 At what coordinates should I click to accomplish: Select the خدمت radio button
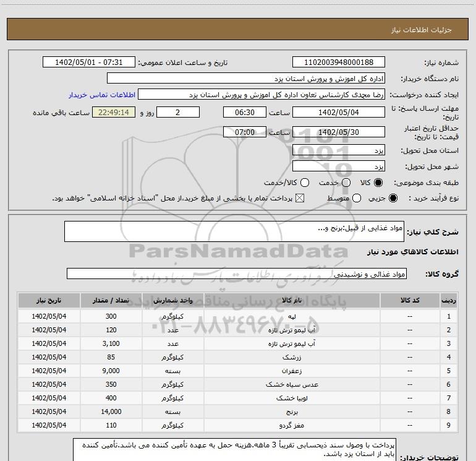click(346, 183)
